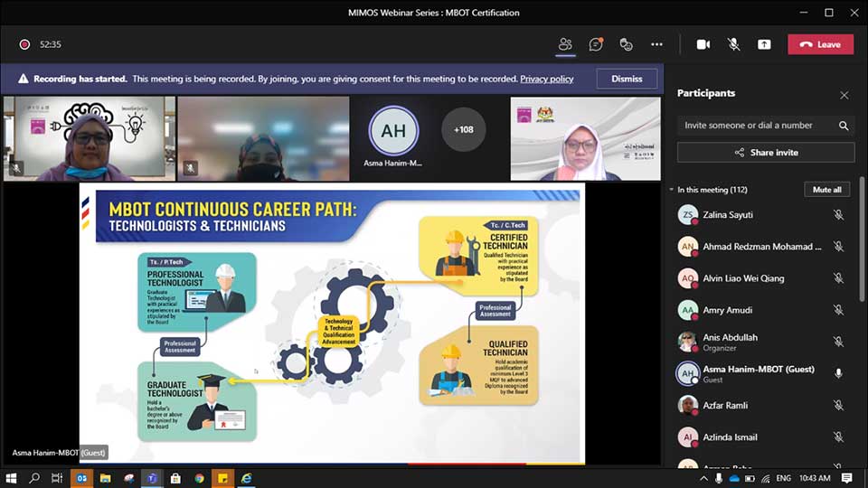The image size is (868, 488).
Task: Select Ahmad Redzman Mohamad AN avatar
Action: (687, 247)
